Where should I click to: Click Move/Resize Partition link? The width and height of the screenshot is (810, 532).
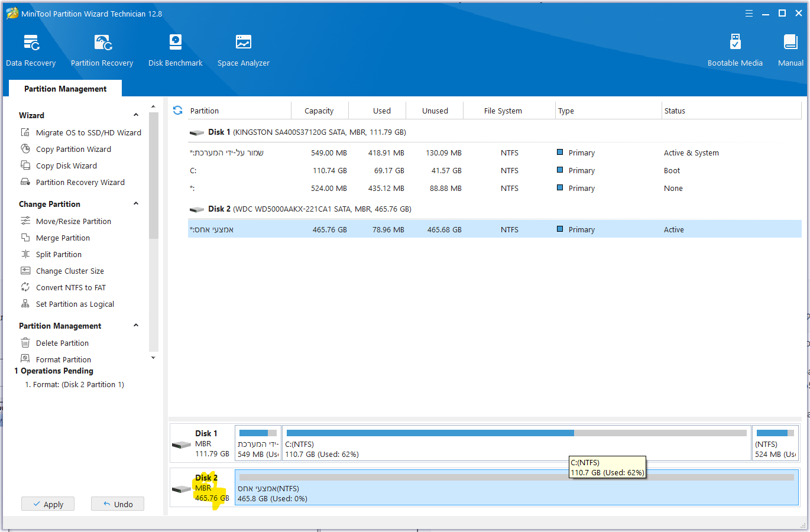73,221
